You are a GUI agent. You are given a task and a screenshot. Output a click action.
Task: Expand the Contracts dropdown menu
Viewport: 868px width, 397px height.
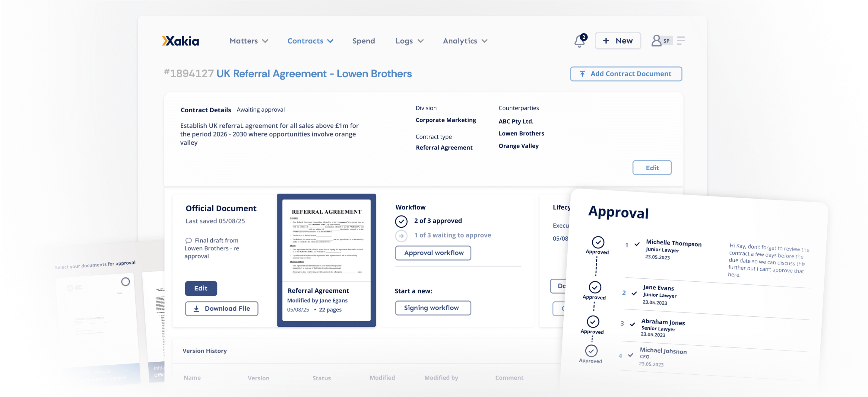[310, 41]
